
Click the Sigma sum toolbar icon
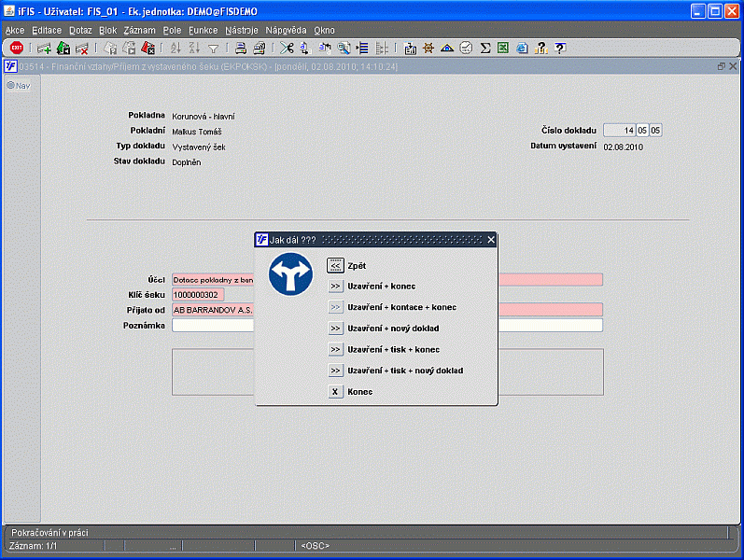tap(485, 48)
